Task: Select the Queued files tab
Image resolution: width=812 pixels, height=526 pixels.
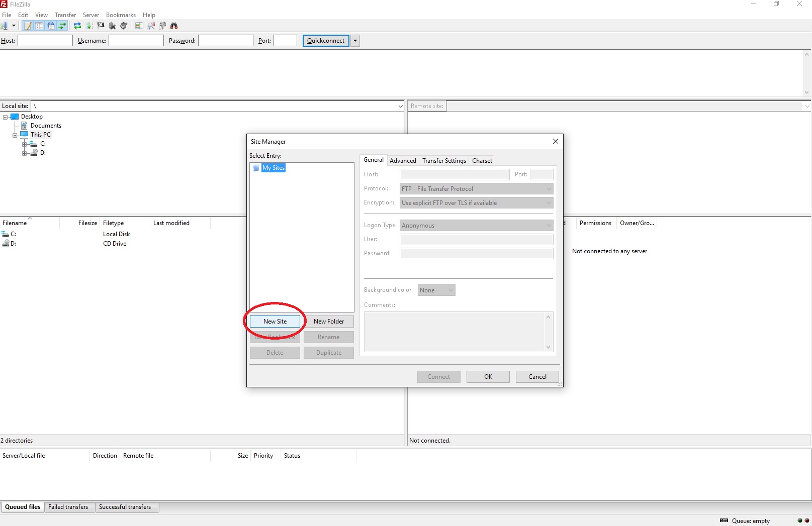Action: point(23,507)
